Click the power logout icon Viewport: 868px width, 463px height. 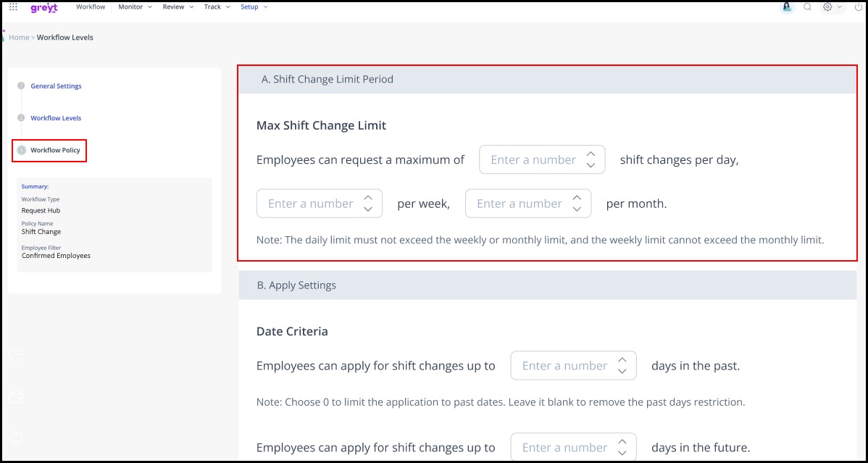point(856,7)
